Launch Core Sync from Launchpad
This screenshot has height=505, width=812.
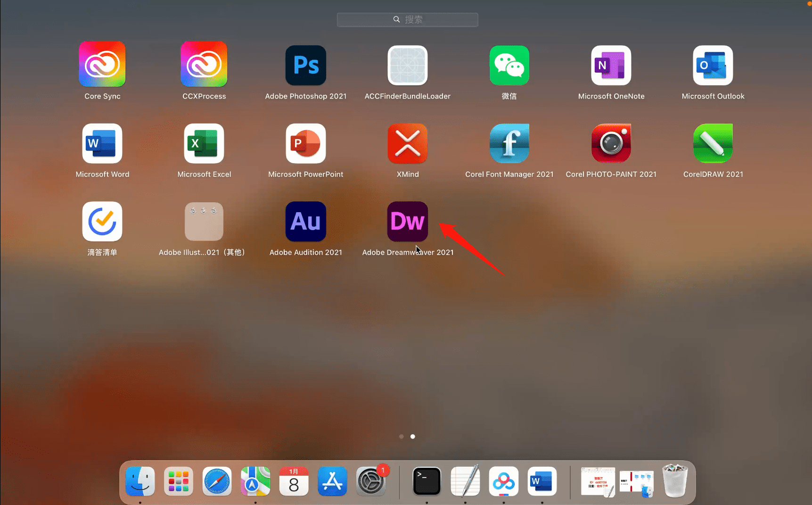102,64
